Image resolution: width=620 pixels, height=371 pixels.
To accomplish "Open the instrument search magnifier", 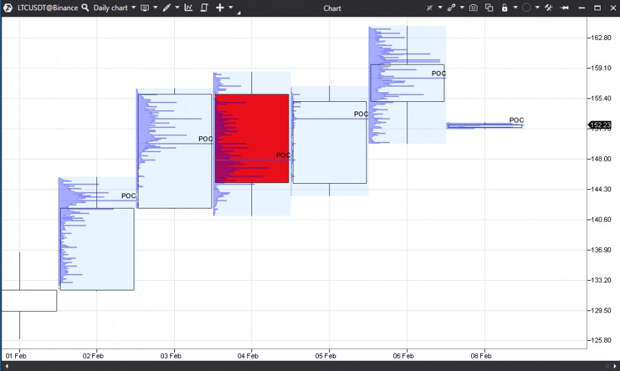I will pos(85,8).
